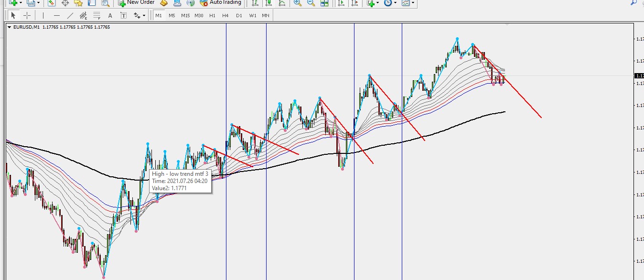Expand the Periods dropdown arrow

tap(395, 3)
